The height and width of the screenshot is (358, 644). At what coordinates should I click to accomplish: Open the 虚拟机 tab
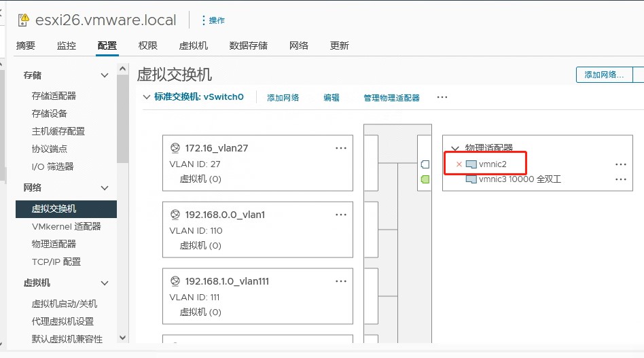tap(194, 46)
